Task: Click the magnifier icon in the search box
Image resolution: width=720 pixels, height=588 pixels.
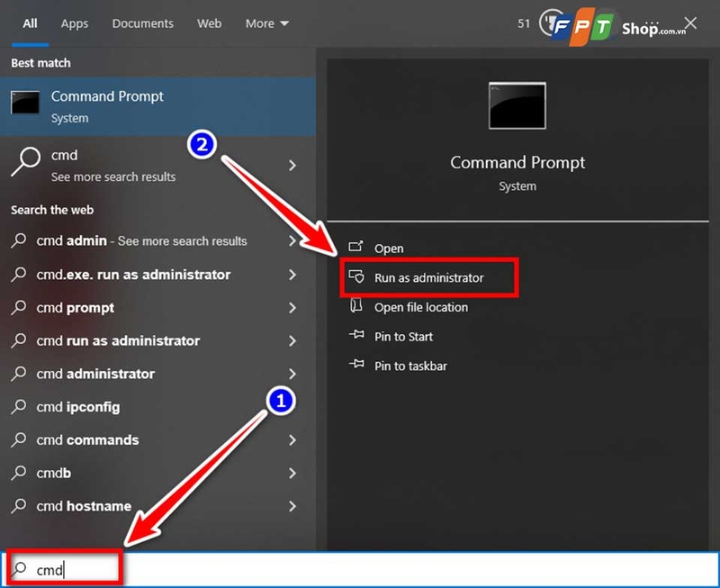Action: [19, 569]
